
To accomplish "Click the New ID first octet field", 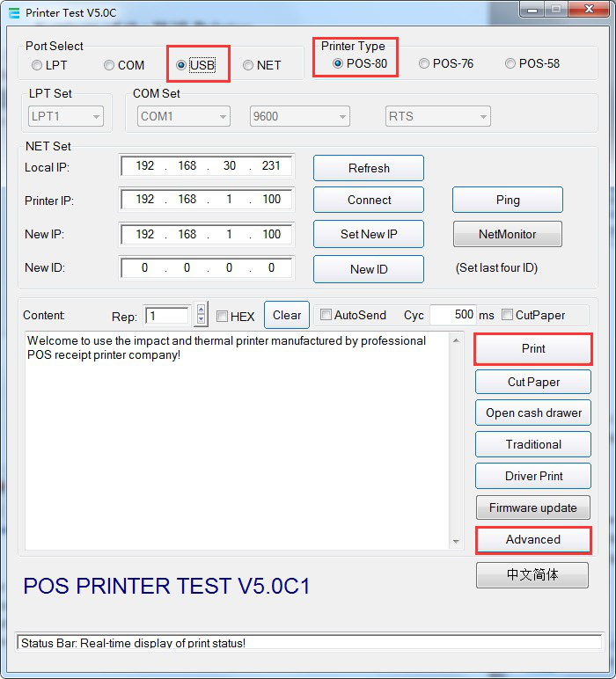I will [x=144, y=267].
